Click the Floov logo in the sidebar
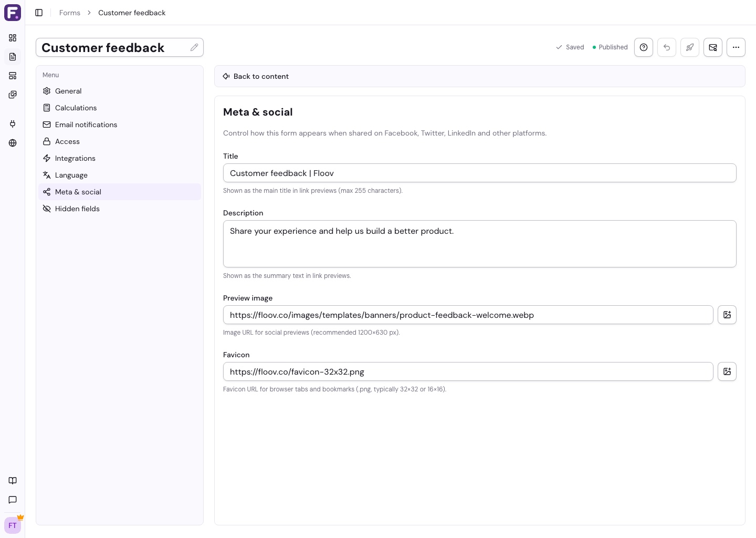The width and height of the screenshot is (756, 538). pyautogui.click(x=13, y=13)
